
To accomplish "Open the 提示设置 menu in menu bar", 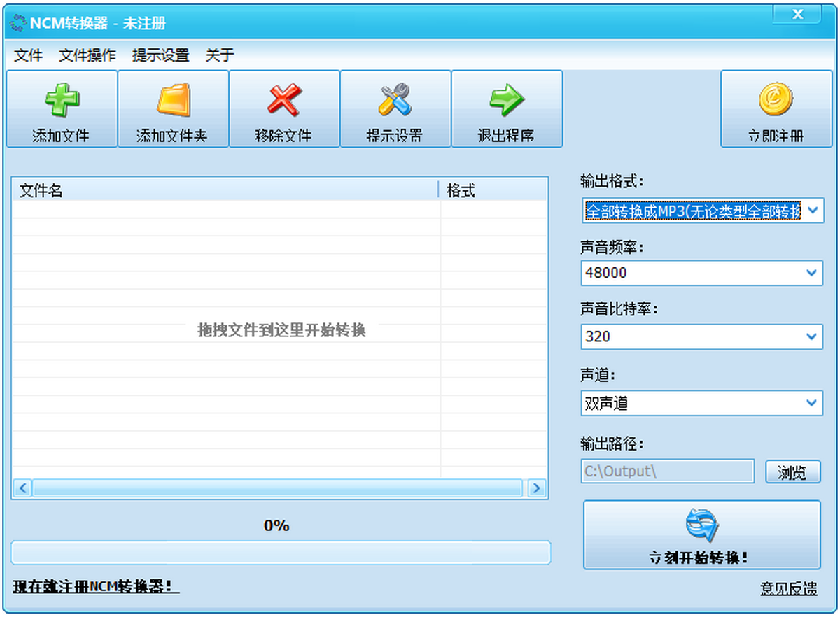I will coord(161,56).
